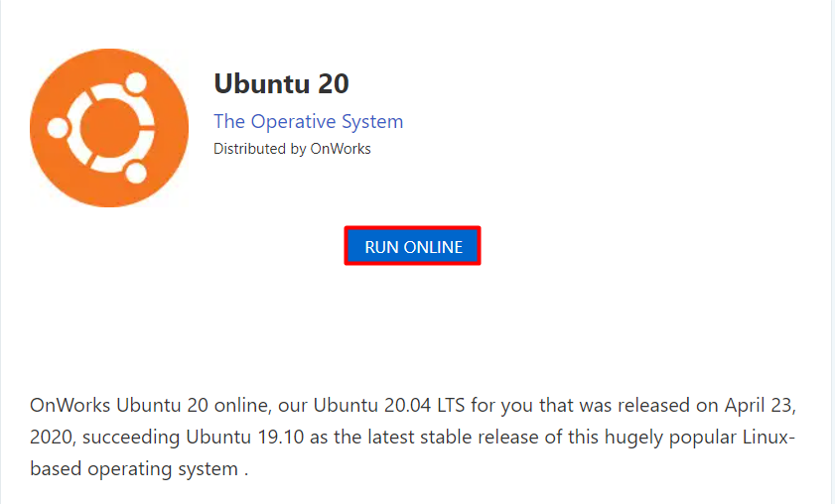Click the center orange circle of Ubuntu logo
The image size is (835, 504).
pos(109,128)
